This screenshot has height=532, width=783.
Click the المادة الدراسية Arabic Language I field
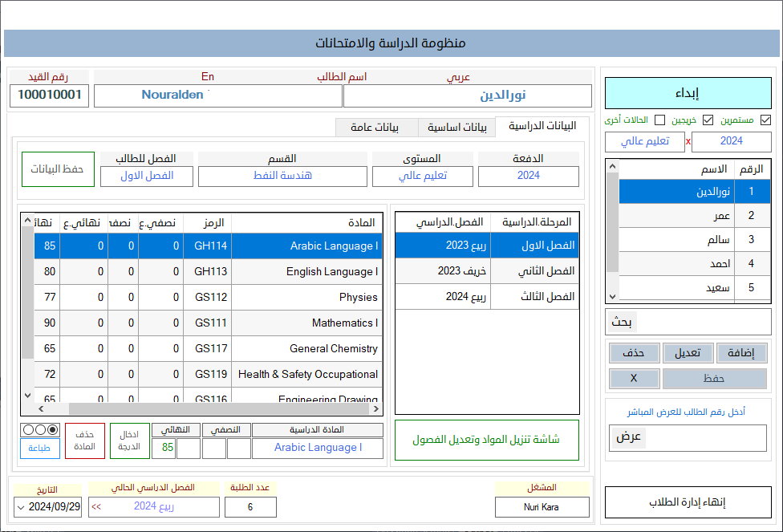(318, 448)
